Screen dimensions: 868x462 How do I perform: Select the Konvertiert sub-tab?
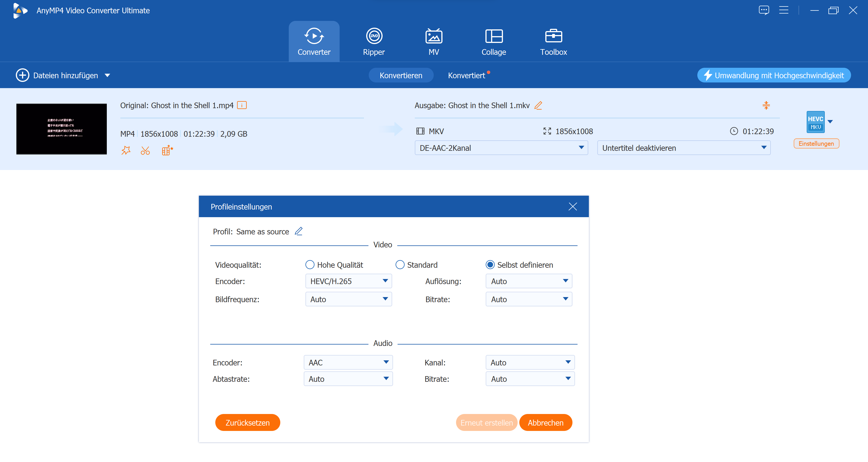pos(466,75)
